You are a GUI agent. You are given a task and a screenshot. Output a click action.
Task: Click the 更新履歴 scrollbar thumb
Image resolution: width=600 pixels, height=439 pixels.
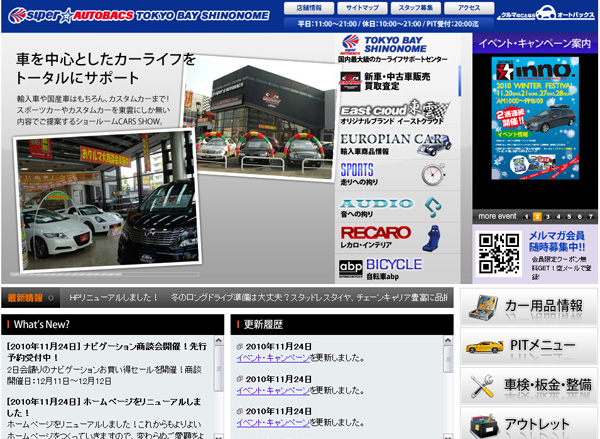448,359
